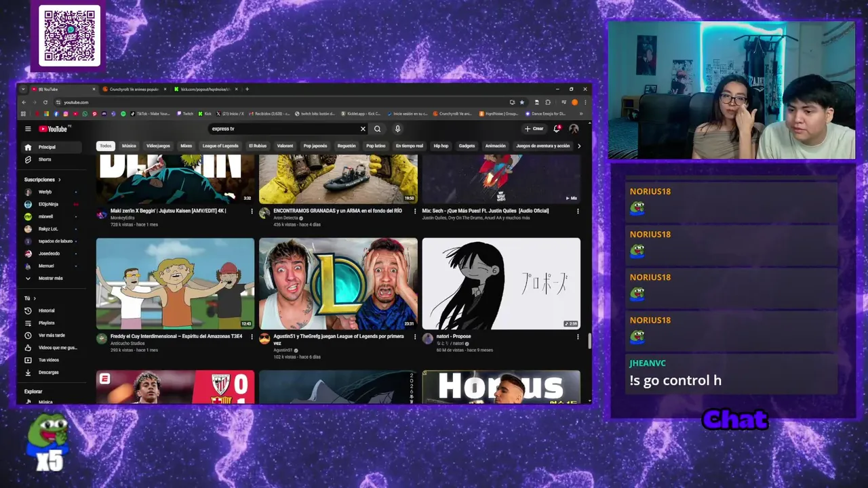
Task: Select the League of Legends chip
Action: (x=220, y=146)
